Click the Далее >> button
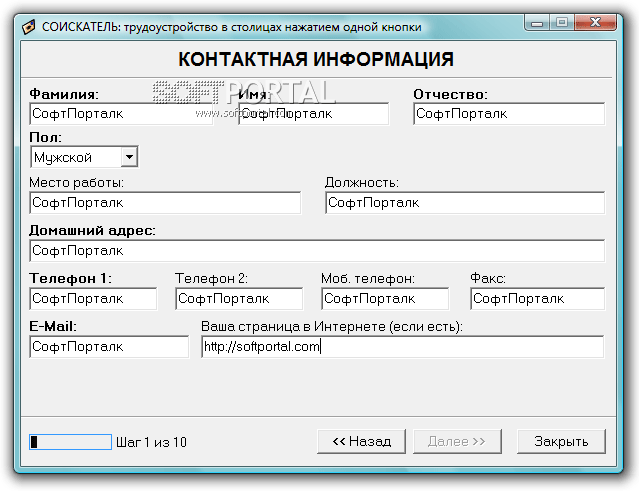 pos(456,441)
